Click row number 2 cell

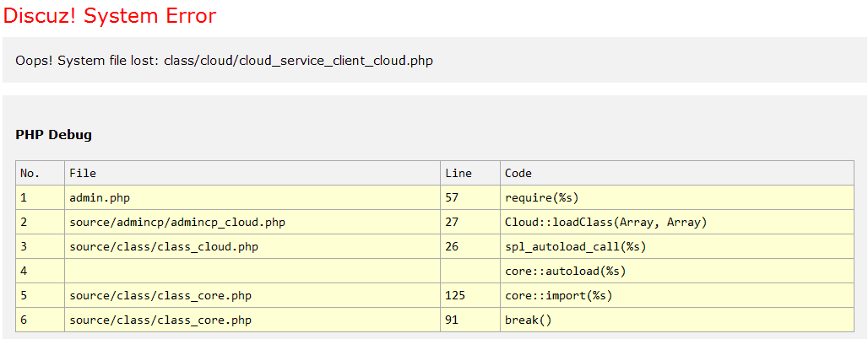pos(41,223)
